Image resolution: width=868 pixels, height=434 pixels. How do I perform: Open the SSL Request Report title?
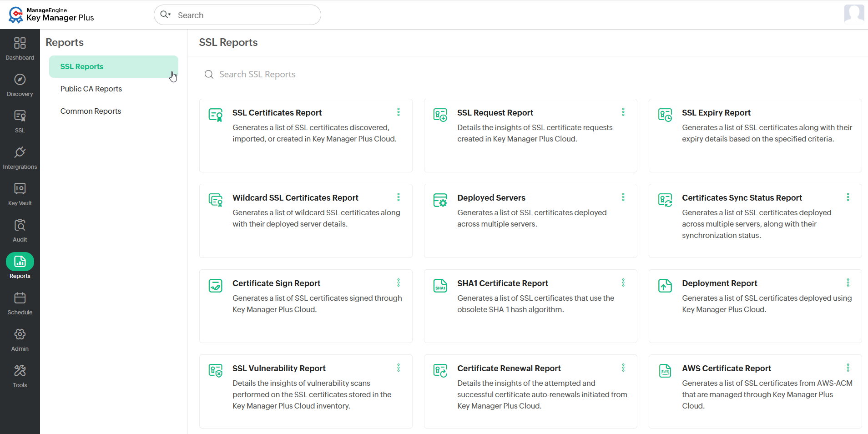[495, 113]
